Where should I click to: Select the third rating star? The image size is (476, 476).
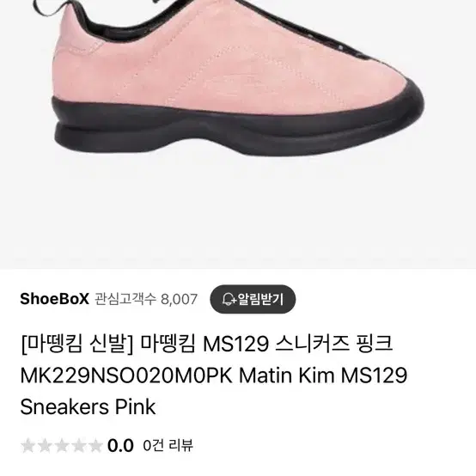(x=62, y=446)
